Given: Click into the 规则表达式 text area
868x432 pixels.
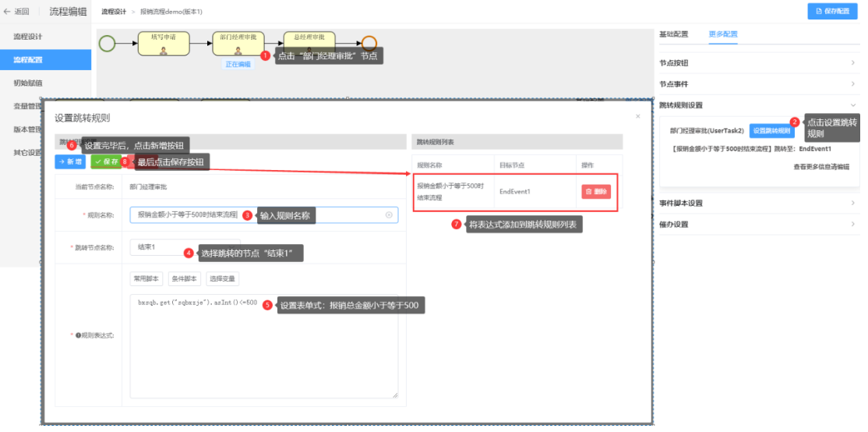Looking at the screenshot, I should (x=264, y=346).
